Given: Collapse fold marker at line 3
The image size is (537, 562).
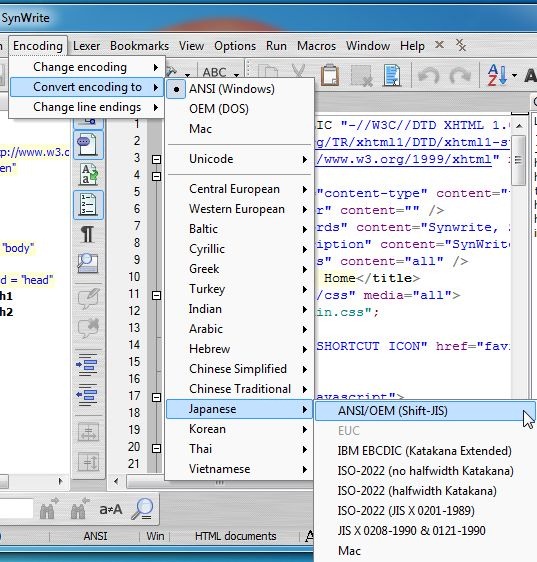Looking at the screenshot, I should 156,159.
